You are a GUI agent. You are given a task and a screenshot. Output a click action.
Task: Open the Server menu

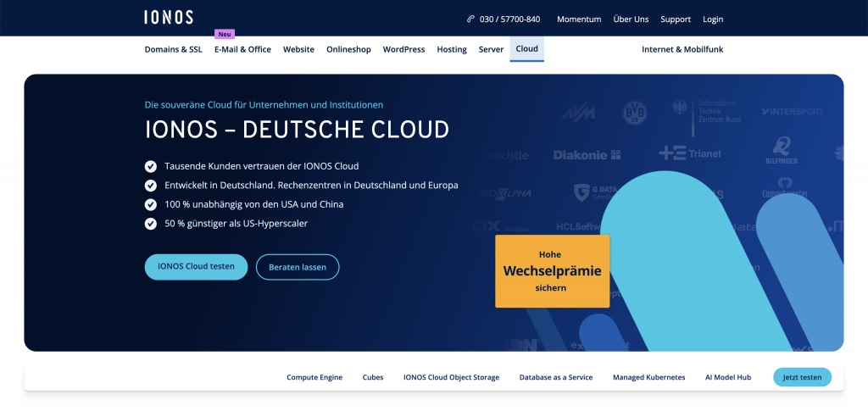(491, 49)
